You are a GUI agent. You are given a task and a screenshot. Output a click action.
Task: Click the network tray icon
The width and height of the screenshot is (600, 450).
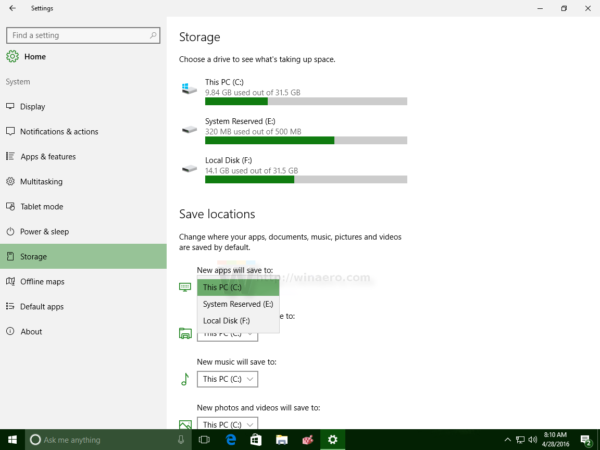pyautogui.click(x=520, y=440)
